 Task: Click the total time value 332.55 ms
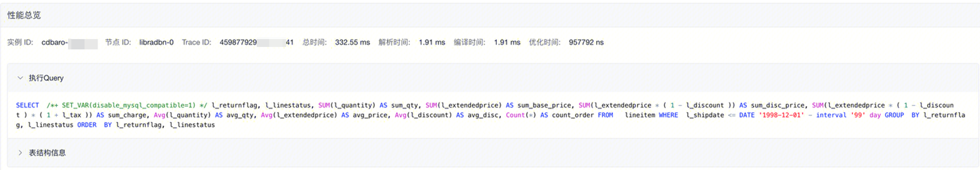point(352,42)
